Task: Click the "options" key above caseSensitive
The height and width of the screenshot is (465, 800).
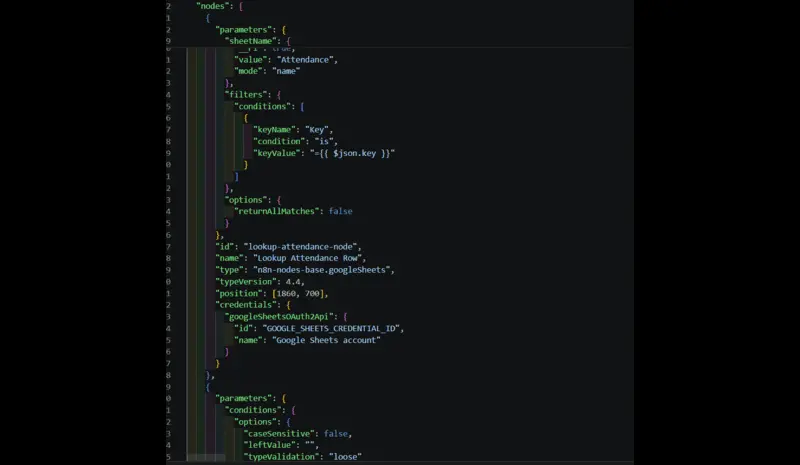Action: (255, 422)
